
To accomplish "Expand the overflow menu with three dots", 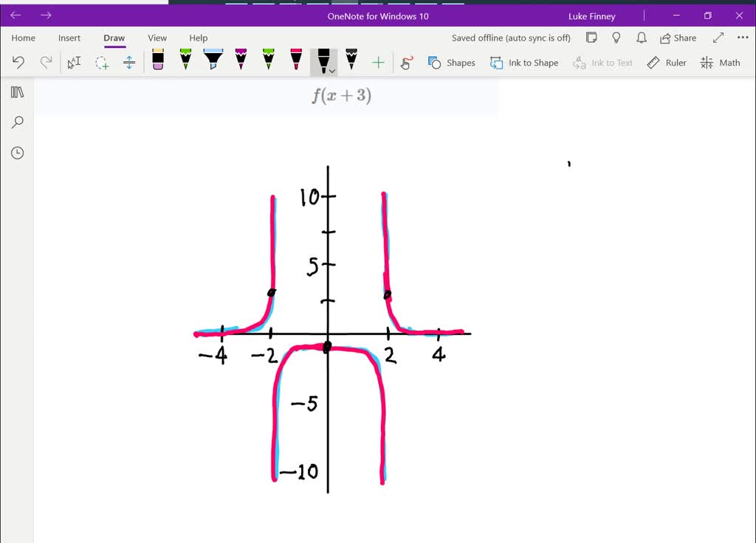I will pos(742,38).
